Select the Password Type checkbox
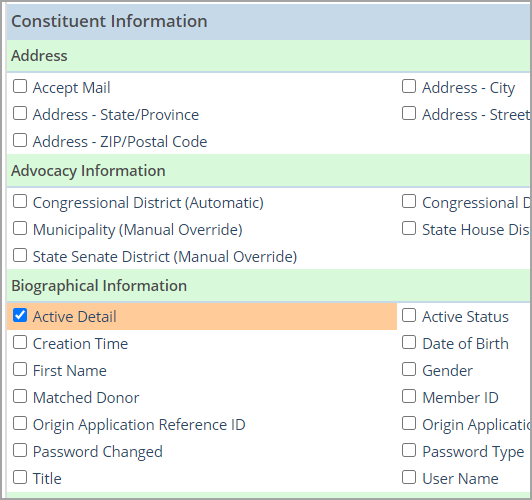 (409, 450)
